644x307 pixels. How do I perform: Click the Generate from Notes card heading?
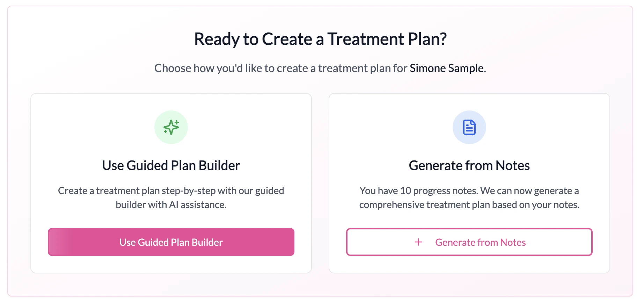(469, 165)
